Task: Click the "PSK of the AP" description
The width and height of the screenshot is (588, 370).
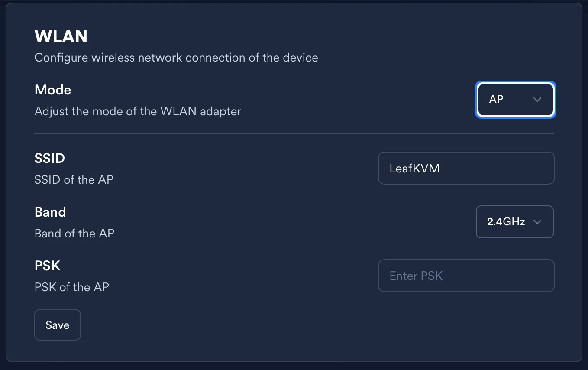Action: click(x=72, y=287)
